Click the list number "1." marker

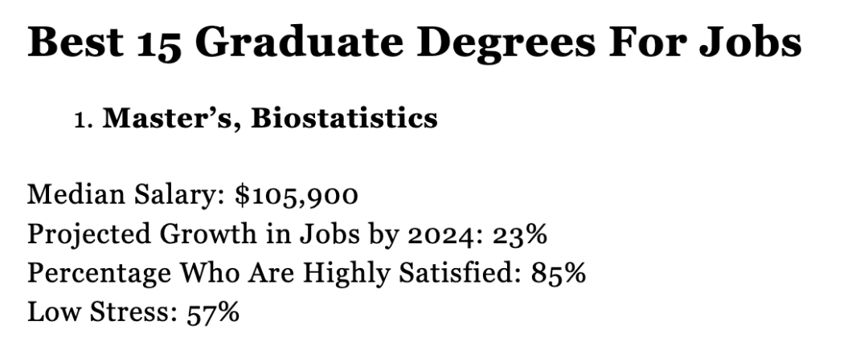(x=84, y=120)
